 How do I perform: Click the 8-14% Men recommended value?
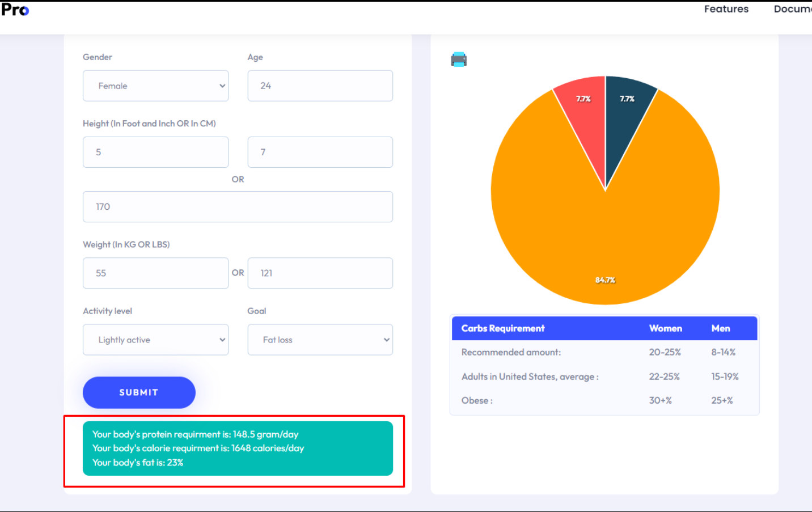pos(724,352)
